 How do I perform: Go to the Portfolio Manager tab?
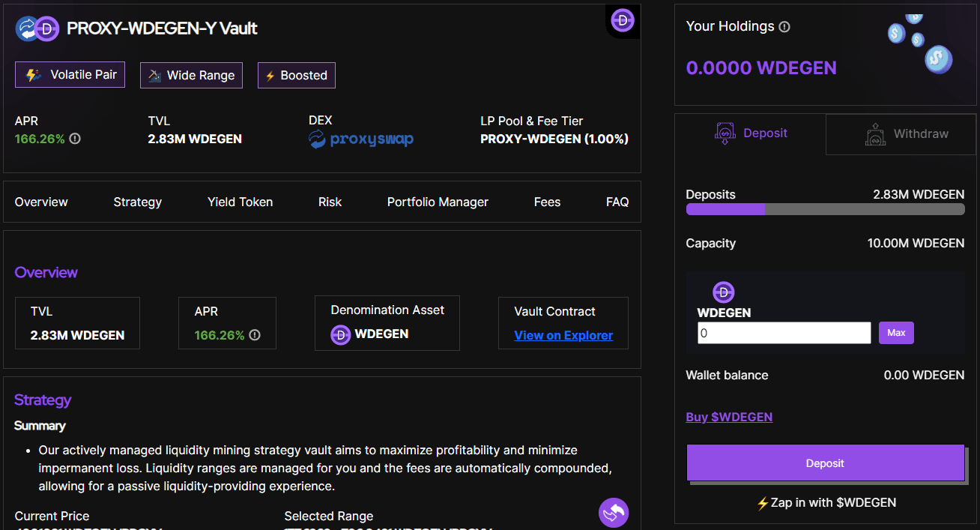438,202
